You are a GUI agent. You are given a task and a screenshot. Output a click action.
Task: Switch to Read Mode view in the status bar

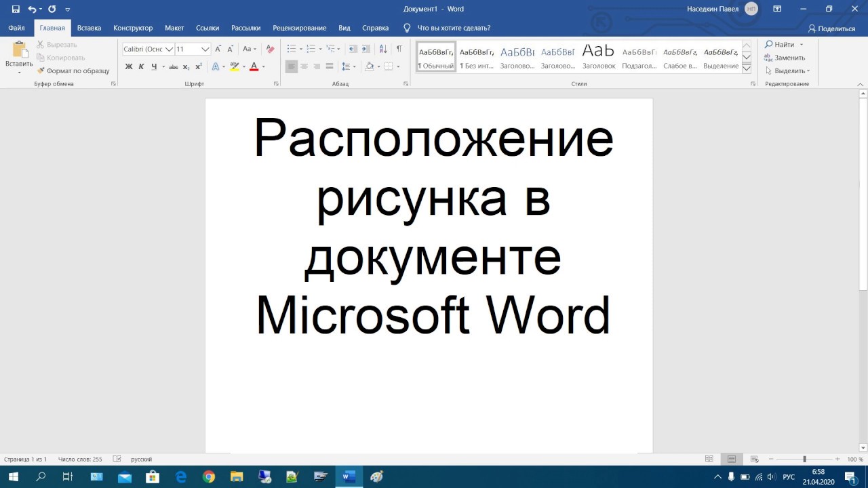(x=709, y=459)
